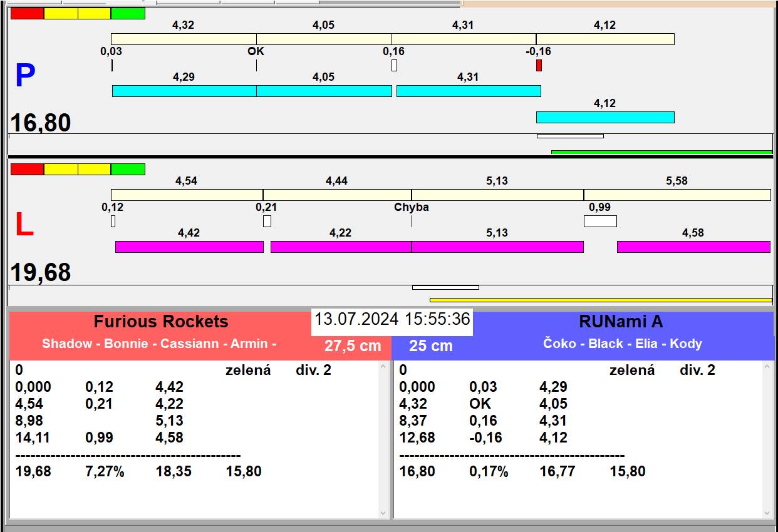The height and width of the screenshot is (532, 778).
Task: Click the green start light in lane L
Action: [128, 169]
